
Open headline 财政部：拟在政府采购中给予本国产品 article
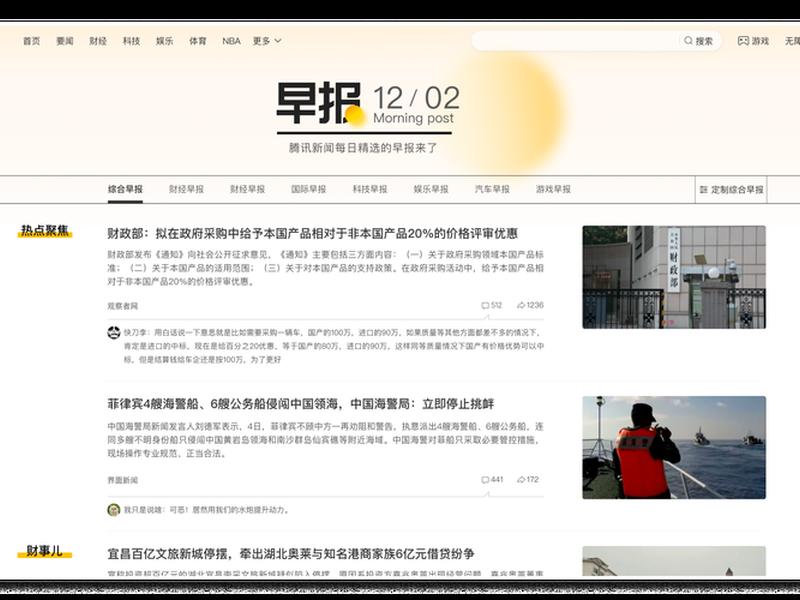coord(312,234)
